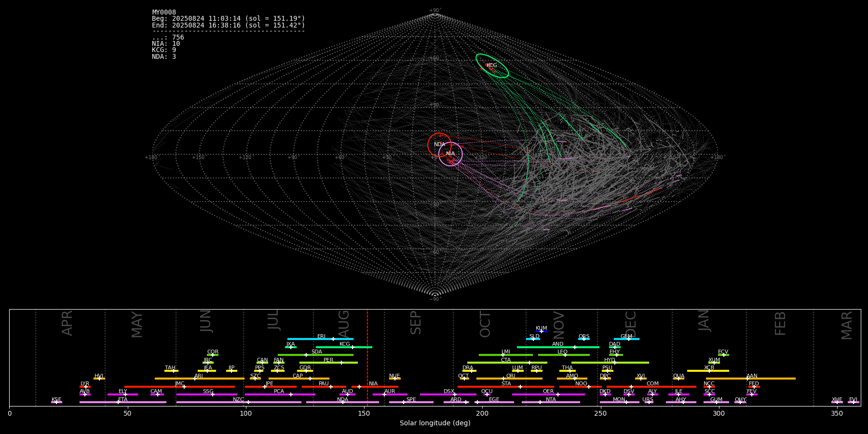Image resolution: width=868 pixels, height=434 pixels.
Task: Select the NIA shower bar in timeline
Action: coord(375,386)
